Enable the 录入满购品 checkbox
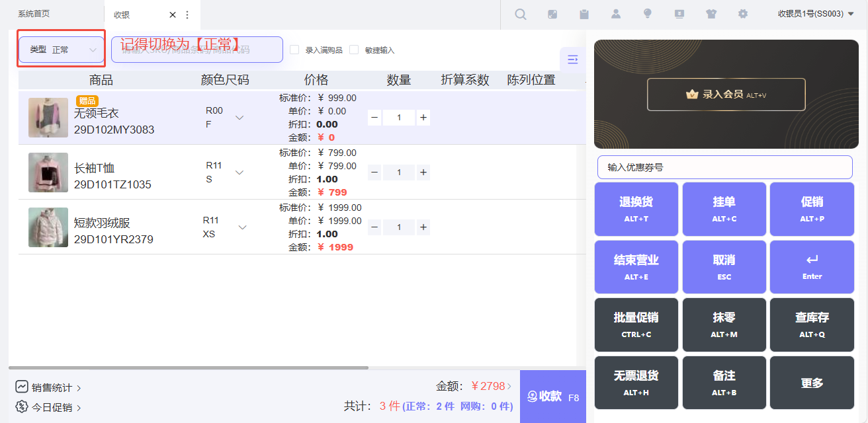This screenshot has width=868, height=423. (x=295, y=50)
